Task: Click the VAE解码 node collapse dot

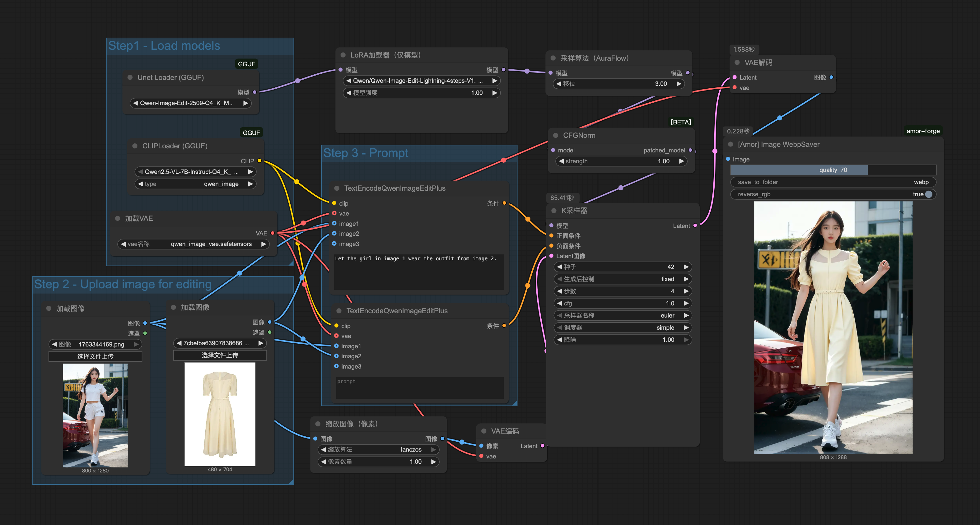Action: [x=737, y=63]
